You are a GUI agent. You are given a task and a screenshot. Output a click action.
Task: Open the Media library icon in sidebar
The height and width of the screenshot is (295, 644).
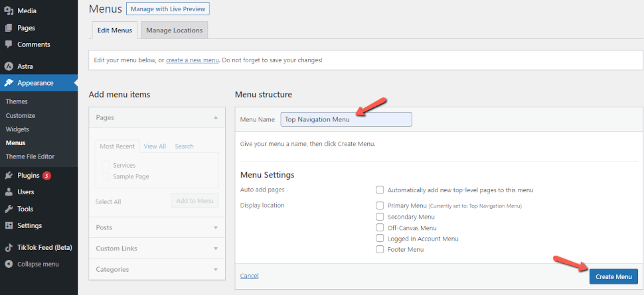[9, 11]
